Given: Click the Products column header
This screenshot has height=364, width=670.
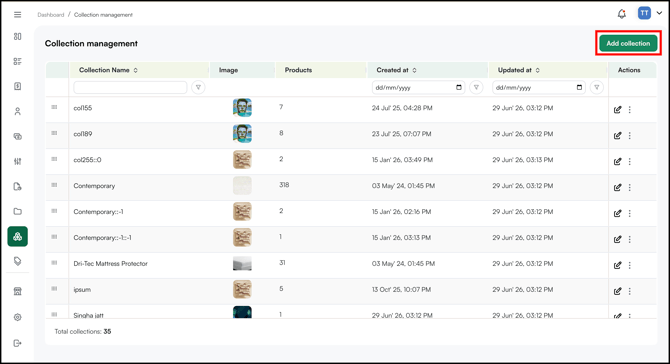Looking at the screenshot, I should click(298, 70).
